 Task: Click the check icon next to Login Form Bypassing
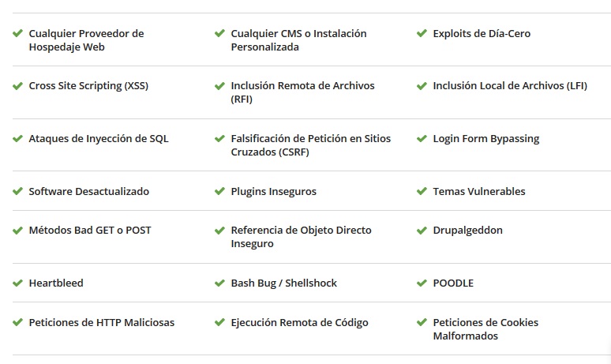[x=422, y=139]
